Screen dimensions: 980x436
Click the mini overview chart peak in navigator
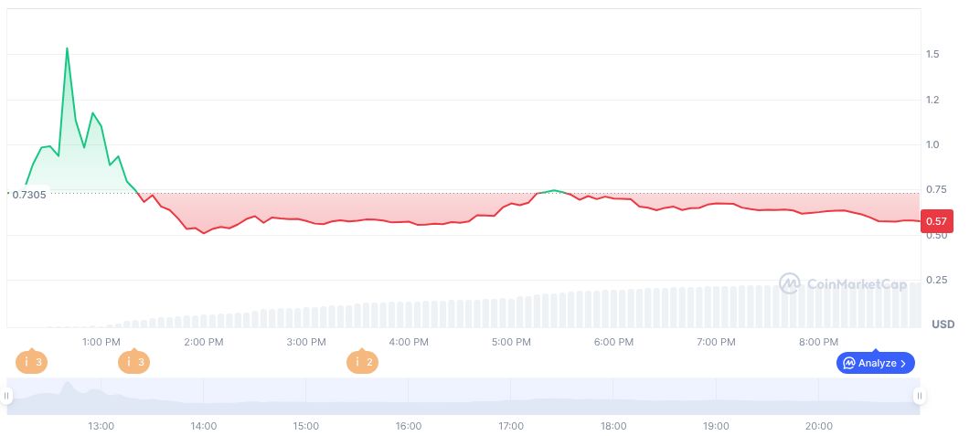tap(66, 388)
